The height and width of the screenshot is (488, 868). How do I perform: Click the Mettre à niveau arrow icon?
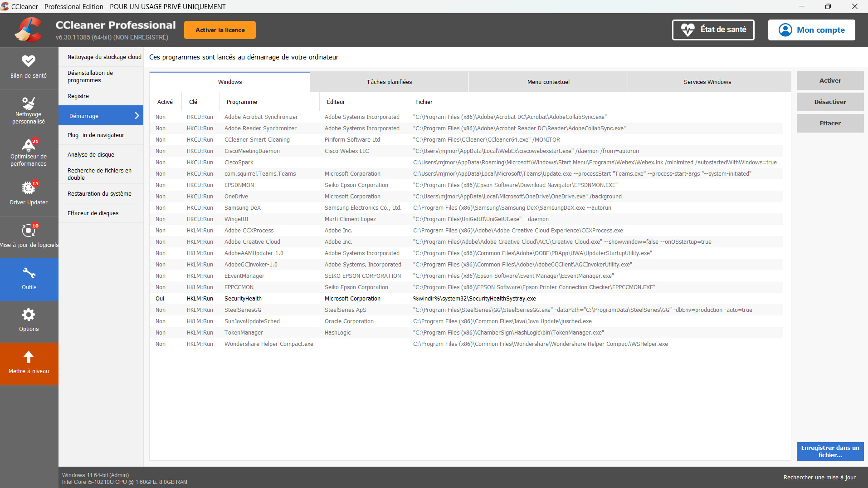pyautogui.click(x=29, y=357)
